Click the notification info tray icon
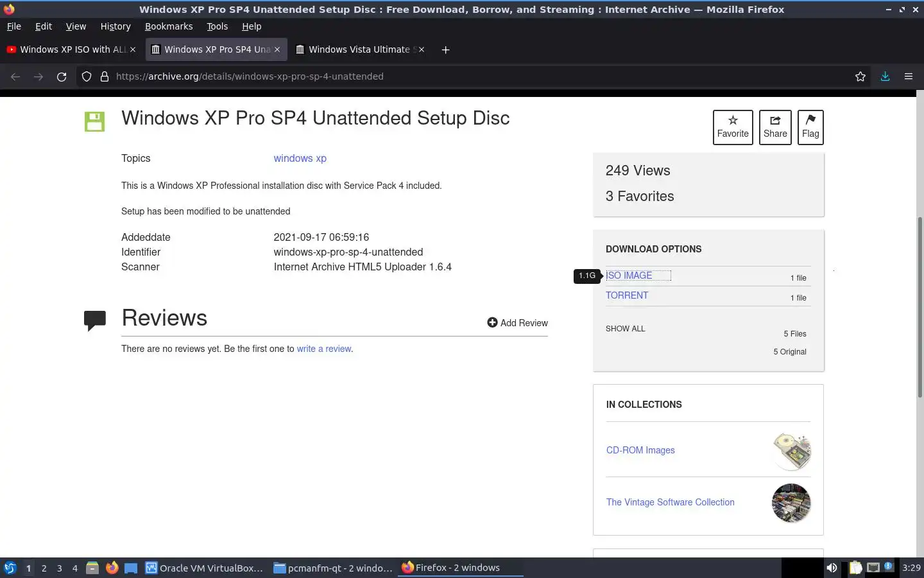924x578 pixels. coord(889,566)
